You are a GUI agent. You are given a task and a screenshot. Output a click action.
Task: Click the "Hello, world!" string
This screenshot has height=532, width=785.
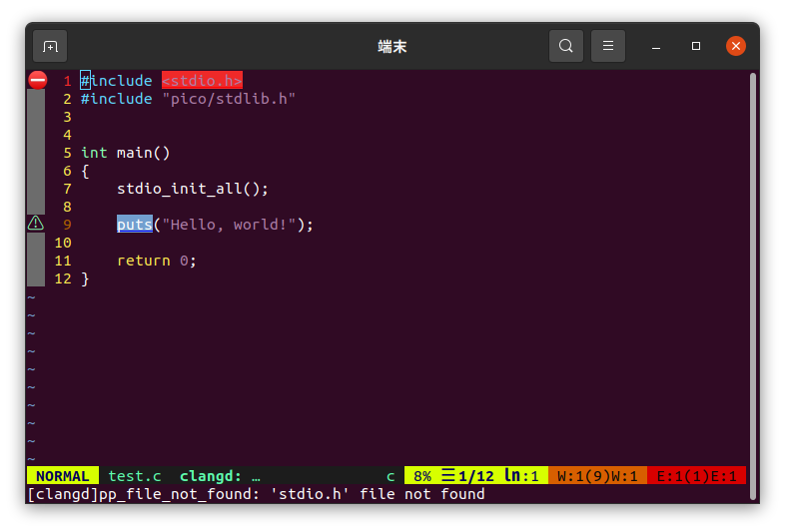[x=229, y=225]
